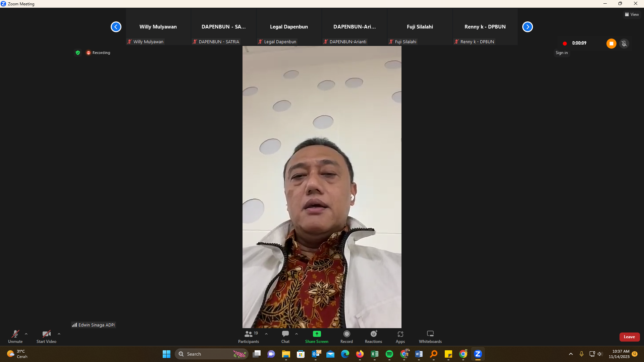Click the Share Screen button
This screenshot has width=644, height=362.
tap(316, 337)
